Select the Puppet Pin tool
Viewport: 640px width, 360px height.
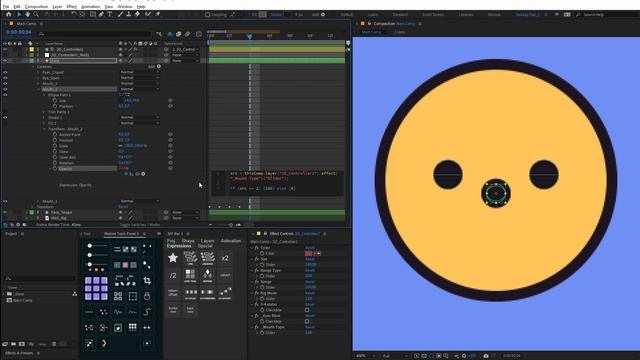pyautogui.click(x=158, y=14)
